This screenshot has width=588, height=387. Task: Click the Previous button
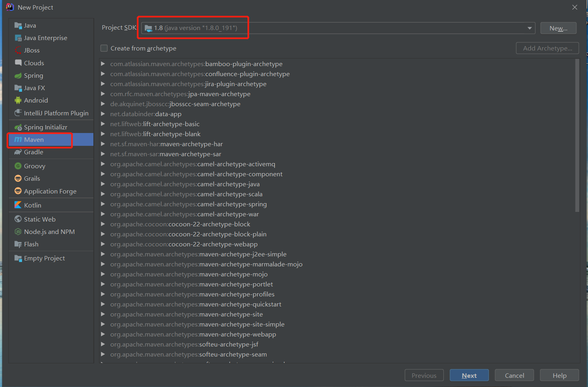click(424, 375)
